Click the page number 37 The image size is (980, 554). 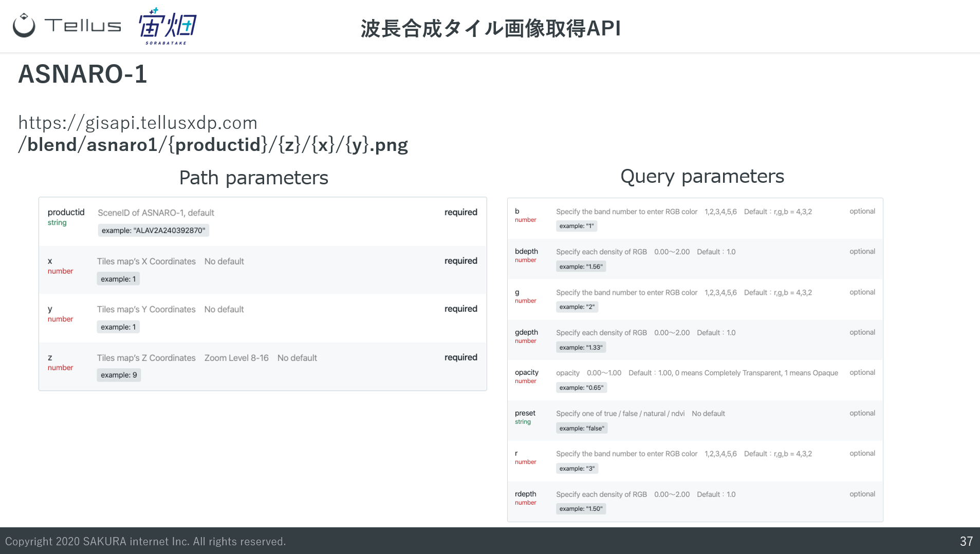coord(966,541)
